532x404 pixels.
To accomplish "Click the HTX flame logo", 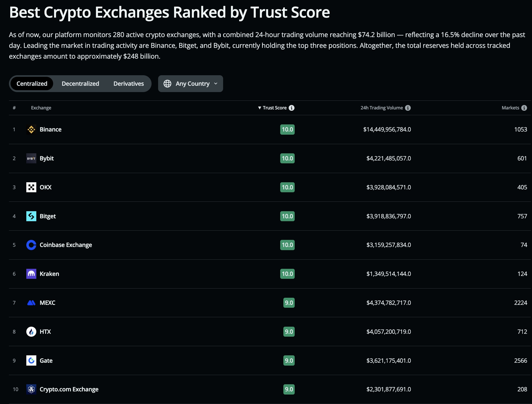I will coord(31,332).
